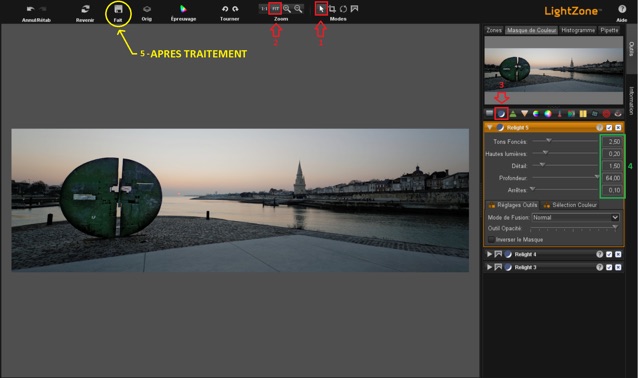Image resolution: width=638 pixels, height=378 pixels.
Task: Select the Region mode tool
Action: 354,9
